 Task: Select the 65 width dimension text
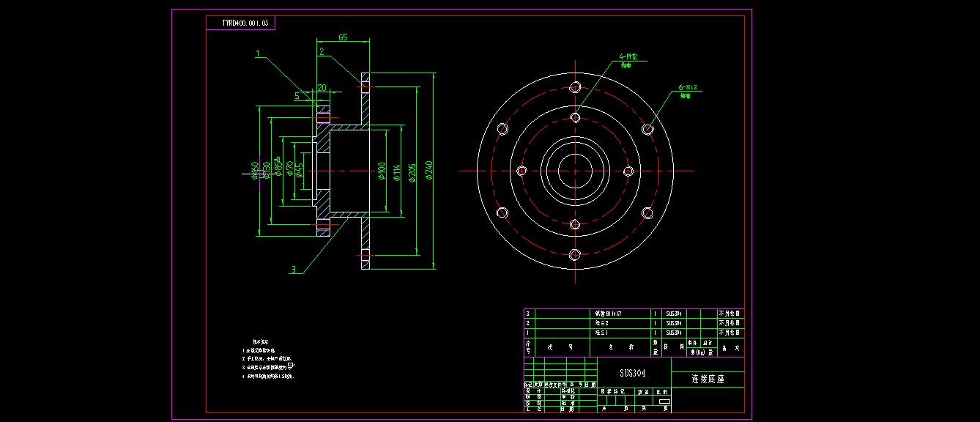click(342, 37)
